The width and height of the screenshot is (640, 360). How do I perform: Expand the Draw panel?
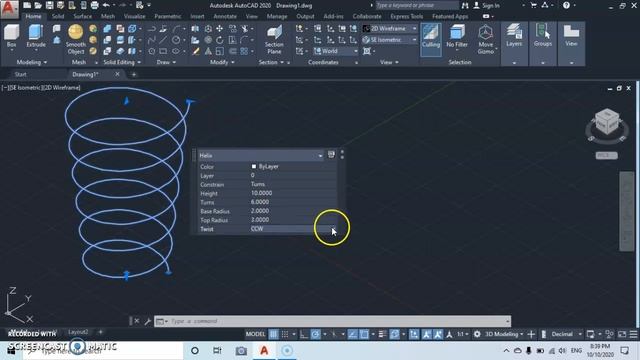click(166, 62)
